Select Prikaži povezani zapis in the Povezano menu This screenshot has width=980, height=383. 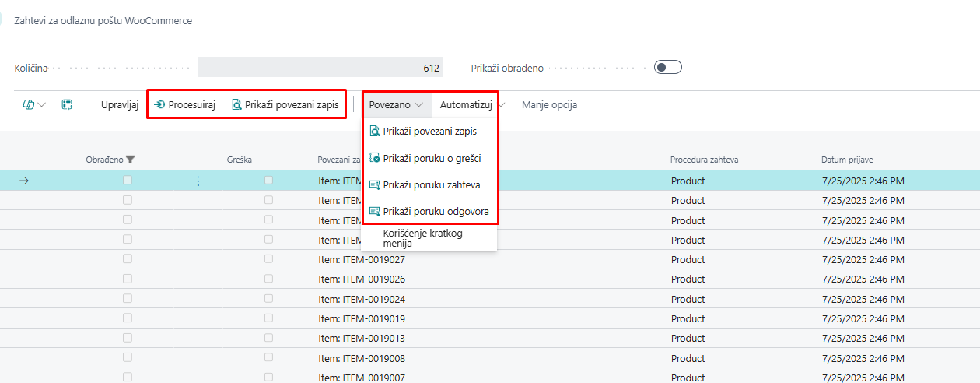tap(429, 132)
